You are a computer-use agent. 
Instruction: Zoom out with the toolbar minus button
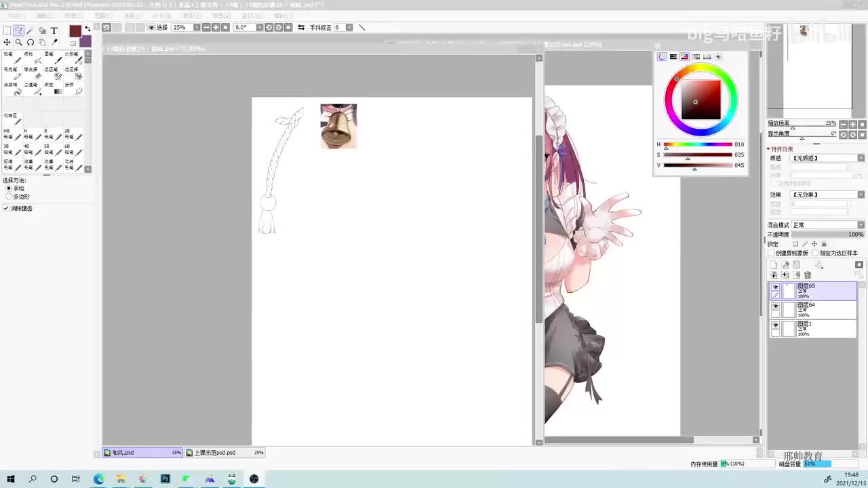tap(207, 28)
